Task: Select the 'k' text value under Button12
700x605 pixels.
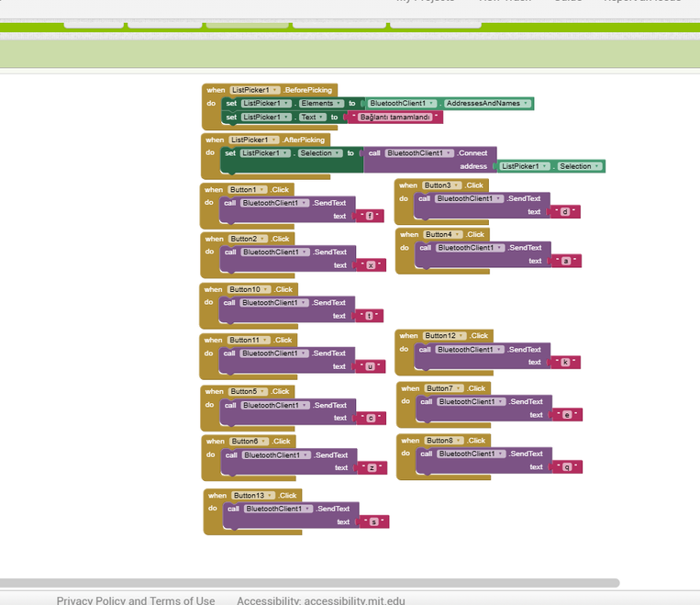Action: point(565,363)
